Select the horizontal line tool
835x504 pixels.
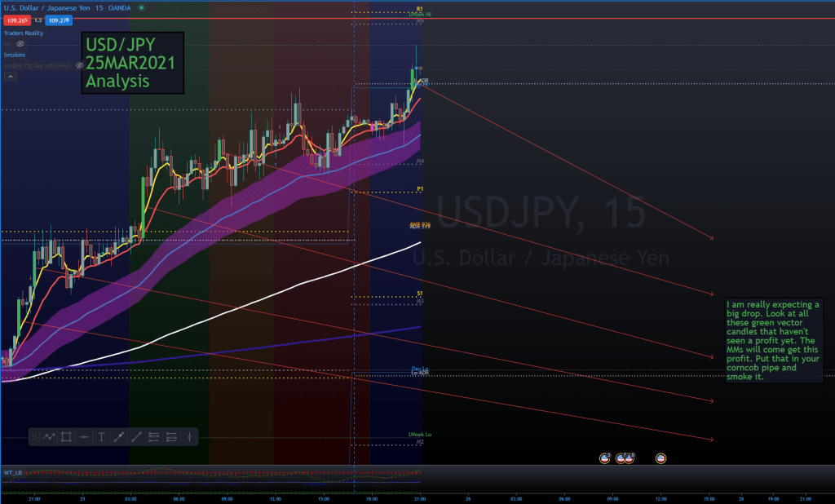coord(84,437)
